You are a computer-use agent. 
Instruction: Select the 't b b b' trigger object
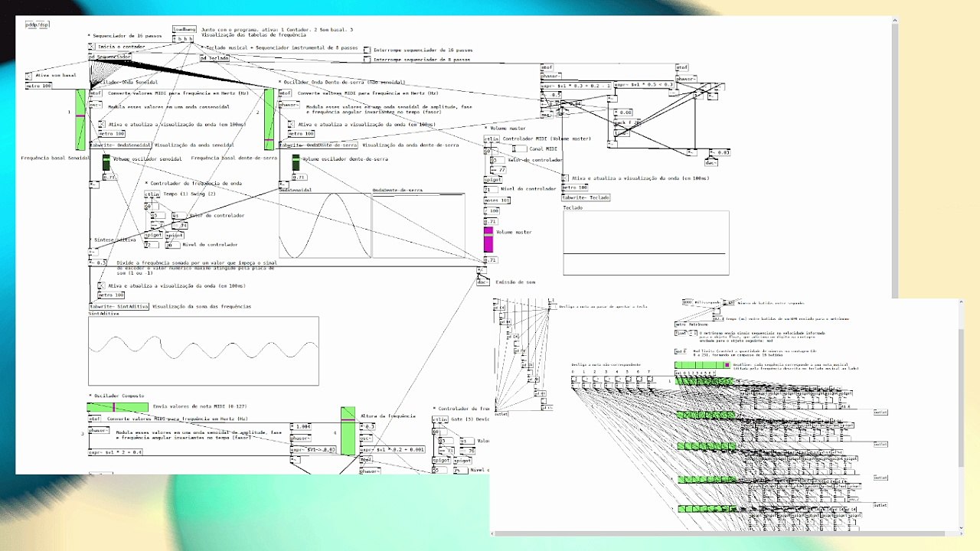tap(184, 38)
